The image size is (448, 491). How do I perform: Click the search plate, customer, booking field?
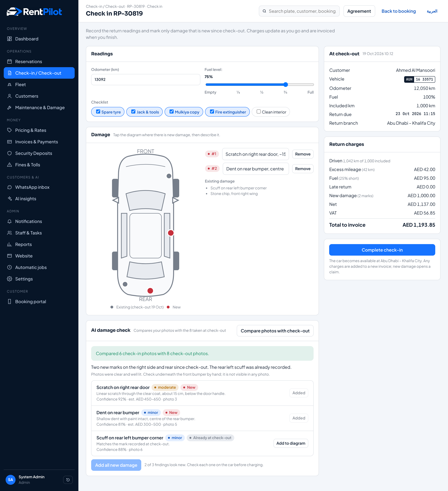pos(299,11)
